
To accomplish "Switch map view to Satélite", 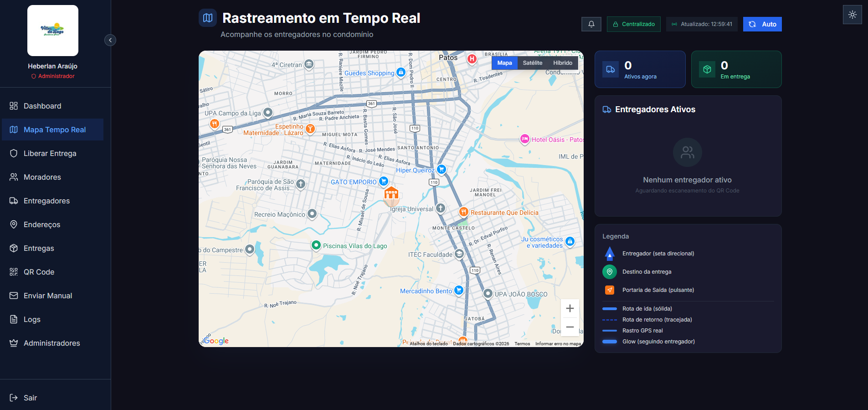I will [x=533, y=63].
